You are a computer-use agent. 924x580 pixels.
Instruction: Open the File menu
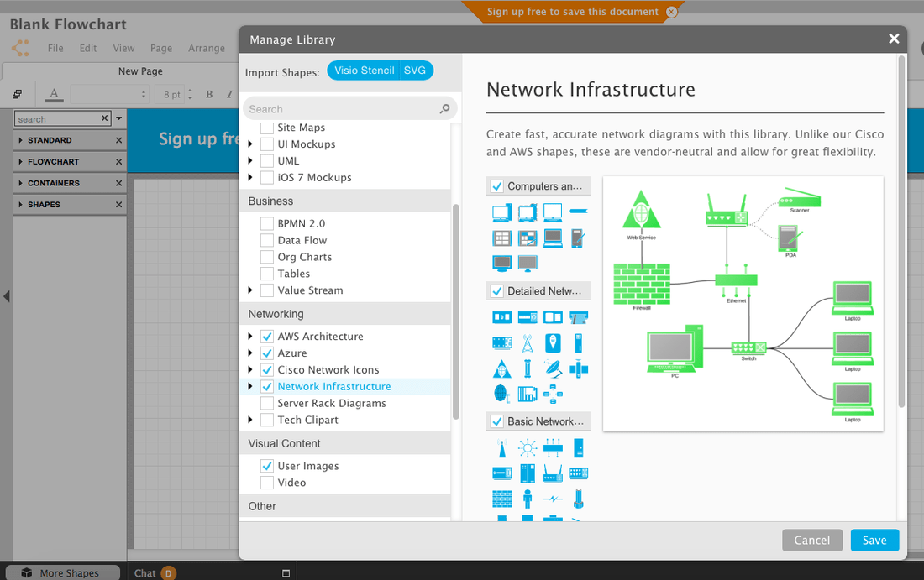click(x=55, y=49)
